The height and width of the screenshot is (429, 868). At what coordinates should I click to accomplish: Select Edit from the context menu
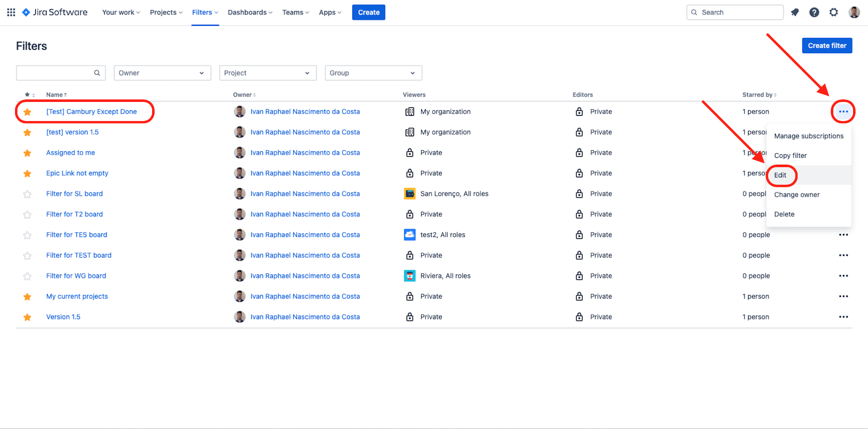tap(780, 175)
